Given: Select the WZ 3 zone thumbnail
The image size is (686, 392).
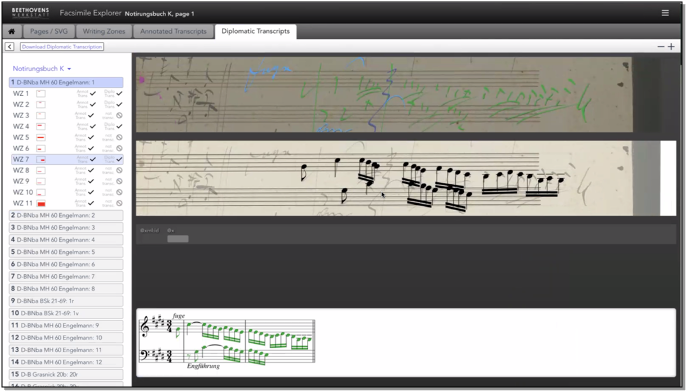Looking at the screenshot, I should point(41,115).
